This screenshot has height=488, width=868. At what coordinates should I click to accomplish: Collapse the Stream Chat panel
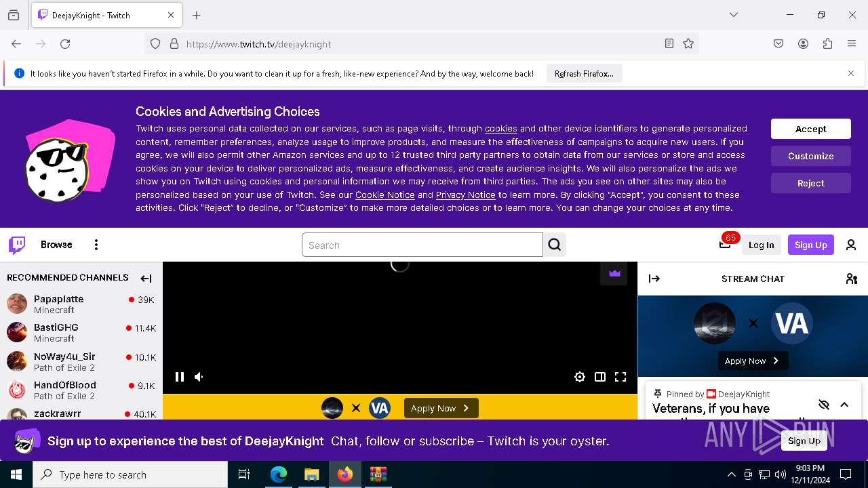pos(654,279)
